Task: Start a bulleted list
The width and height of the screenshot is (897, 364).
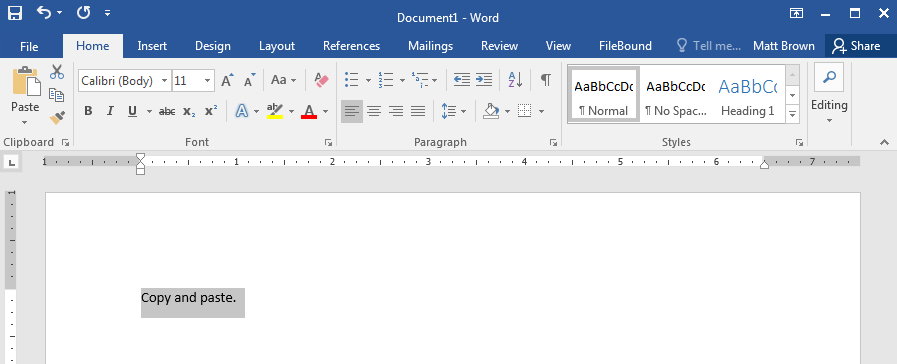Action: 352,80
